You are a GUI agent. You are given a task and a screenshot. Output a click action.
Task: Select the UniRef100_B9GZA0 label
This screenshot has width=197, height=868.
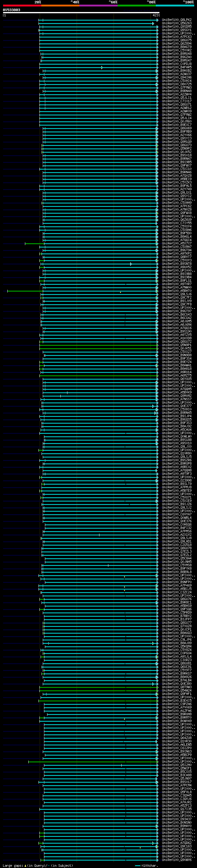pos(177,57)
